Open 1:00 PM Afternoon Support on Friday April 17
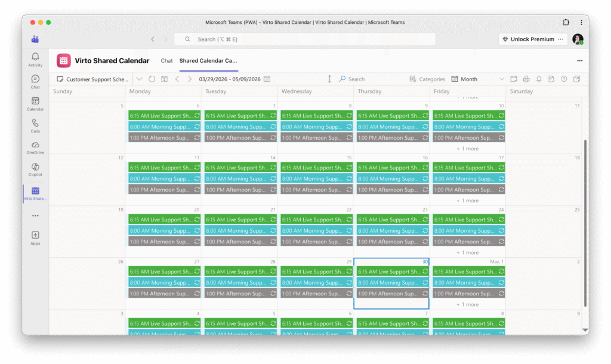The image size is (611, 364). 469,189
